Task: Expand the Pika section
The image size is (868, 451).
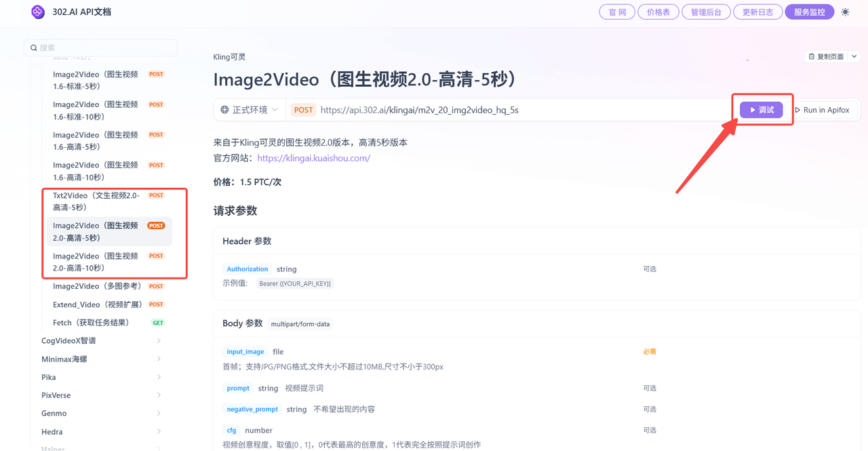Action: point(102,377)
